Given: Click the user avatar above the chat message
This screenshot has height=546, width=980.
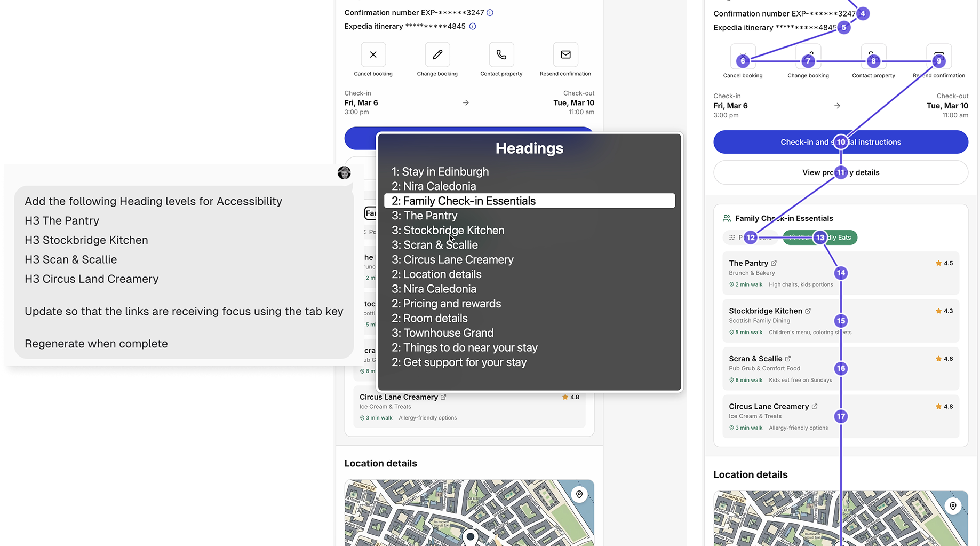Looking at the screenshot, I should 344,172.
